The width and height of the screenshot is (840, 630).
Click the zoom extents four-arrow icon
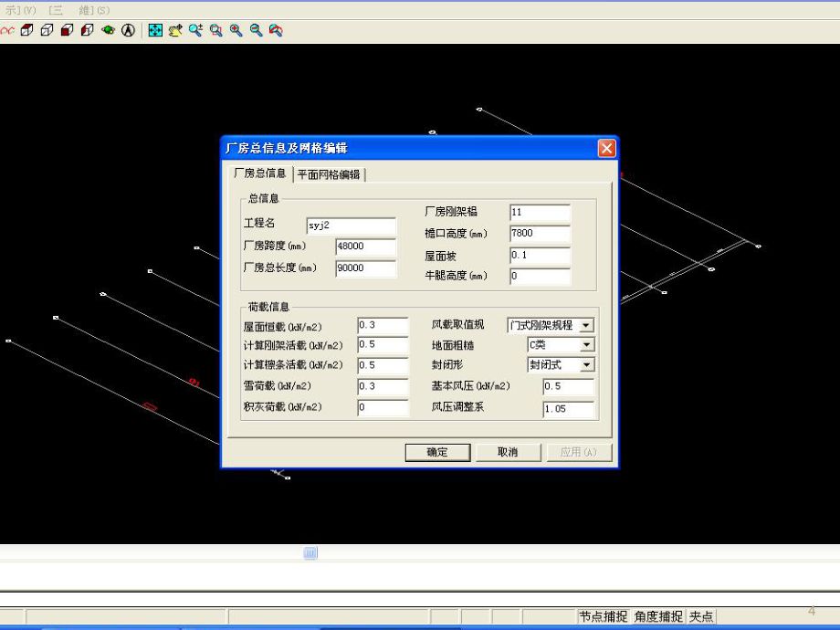point(154,30)
